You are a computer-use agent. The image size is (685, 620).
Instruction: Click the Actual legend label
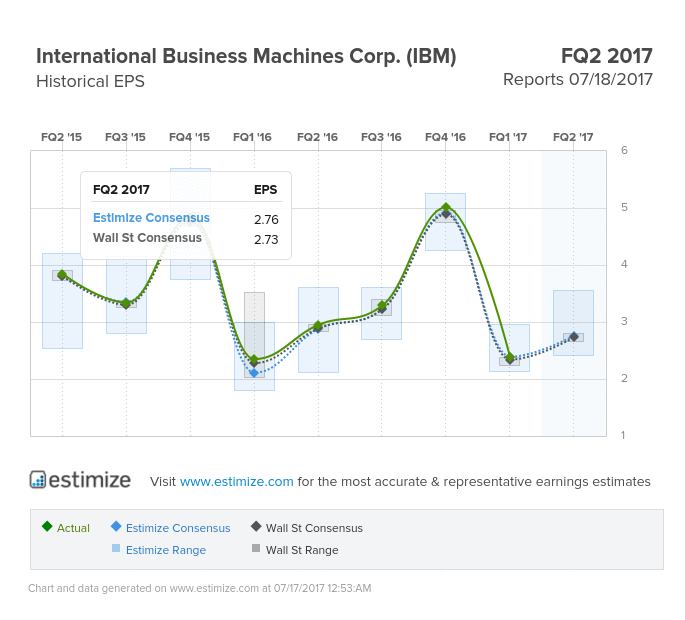73,528
